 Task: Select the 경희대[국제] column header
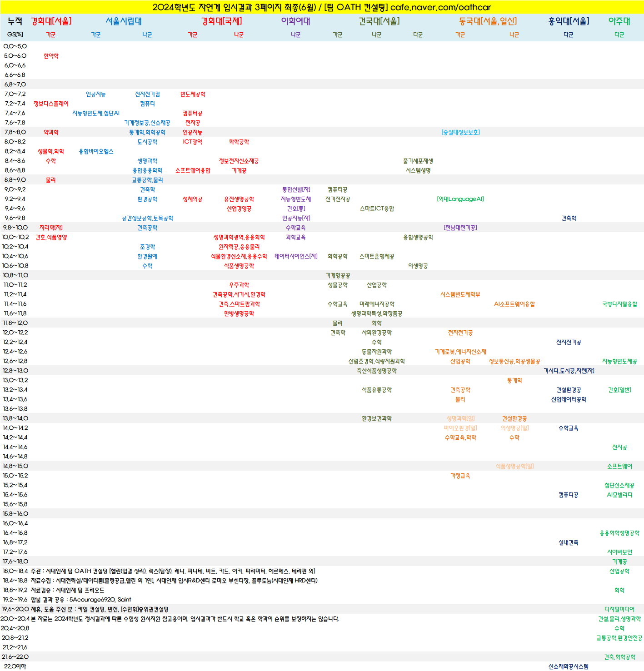click(222, 21)
